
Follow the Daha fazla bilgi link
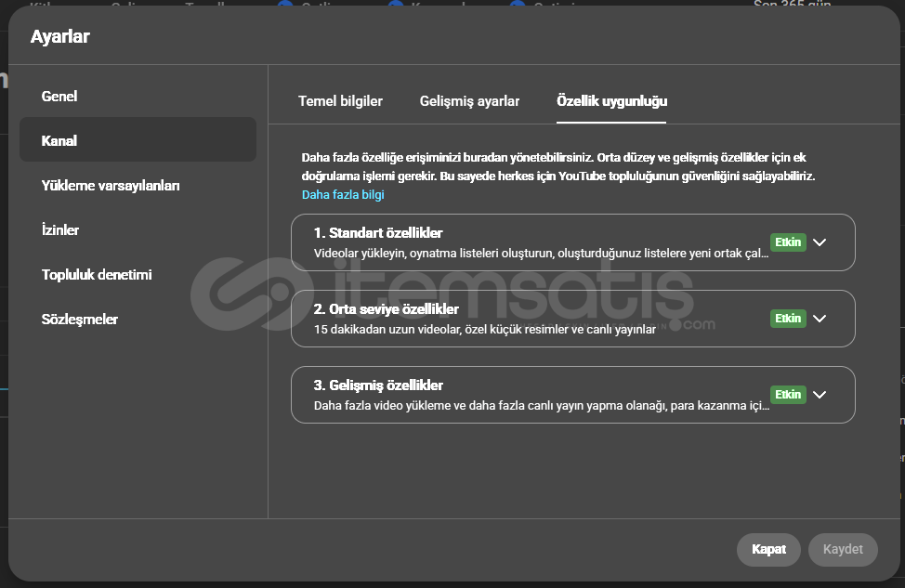343,194
